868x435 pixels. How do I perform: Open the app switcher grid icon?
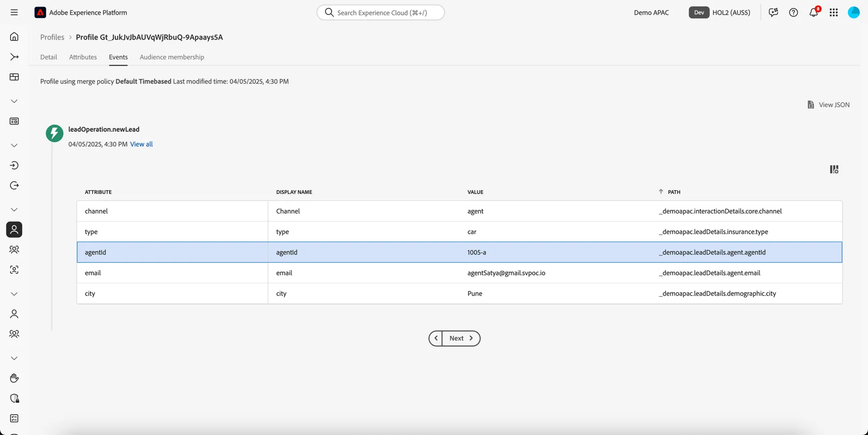click(x=834, y=13)
